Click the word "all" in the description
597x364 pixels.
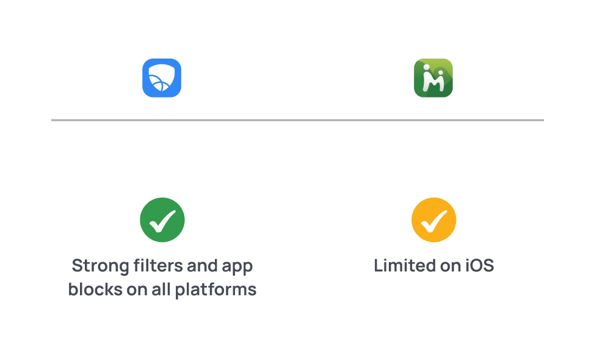[160, 289]
